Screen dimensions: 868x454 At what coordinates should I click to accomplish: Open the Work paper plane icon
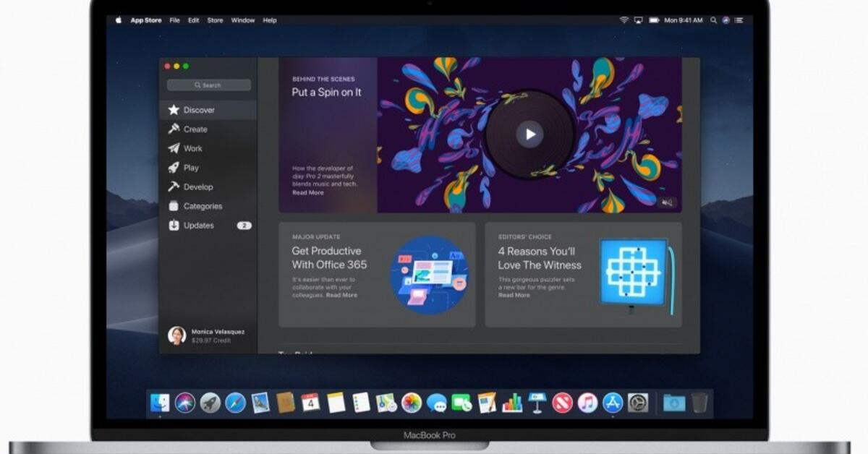point(174,148)
